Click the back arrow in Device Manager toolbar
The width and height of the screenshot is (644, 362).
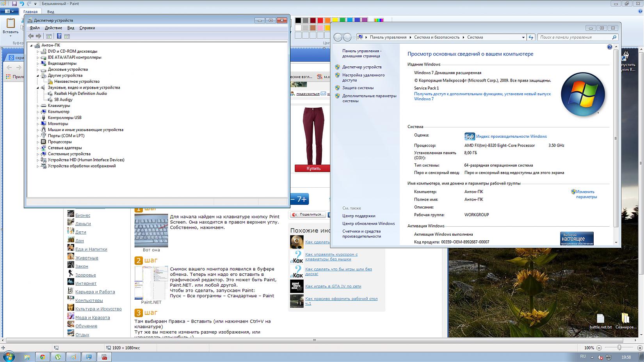click(x=31, y=36)
